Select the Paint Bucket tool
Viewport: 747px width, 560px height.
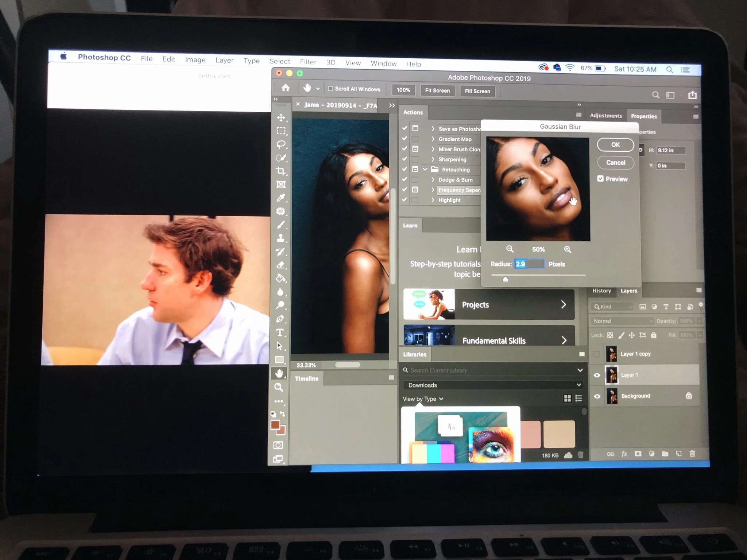point(280,279)
